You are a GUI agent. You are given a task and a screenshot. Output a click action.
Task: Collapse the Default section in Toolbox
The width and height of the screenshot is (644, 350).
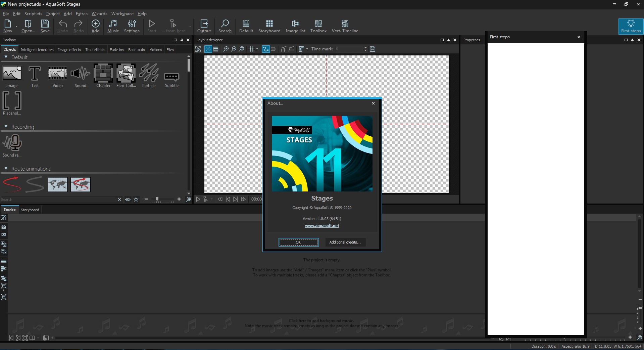(6, 57)
